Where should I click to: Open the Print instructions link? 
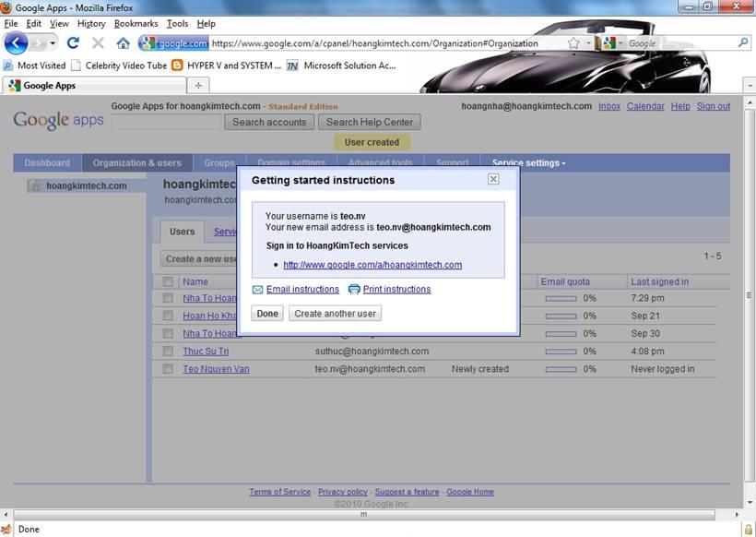coord(396,289)
